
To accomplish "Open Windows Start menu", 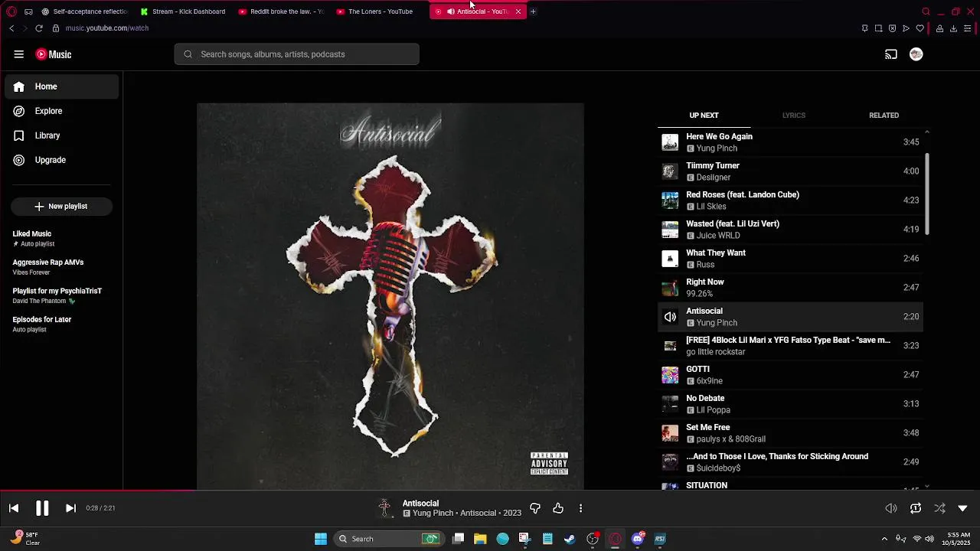I will point(321,539).
